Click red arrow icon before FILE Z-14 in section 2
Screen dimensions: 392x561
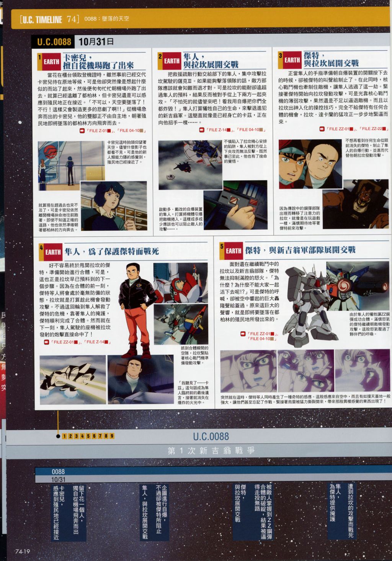[x=202, y=130]
